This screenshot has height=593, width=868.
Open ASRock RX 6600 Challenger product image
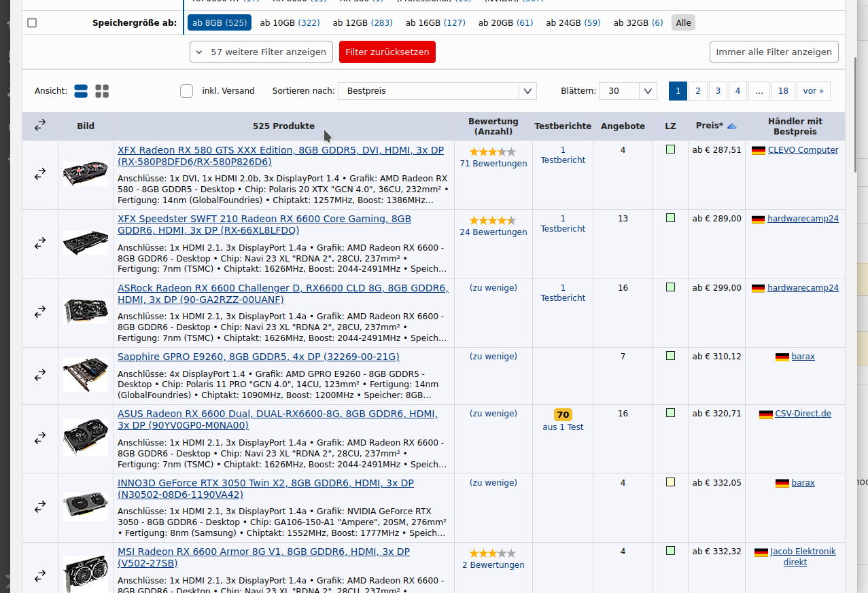point(86,312)
